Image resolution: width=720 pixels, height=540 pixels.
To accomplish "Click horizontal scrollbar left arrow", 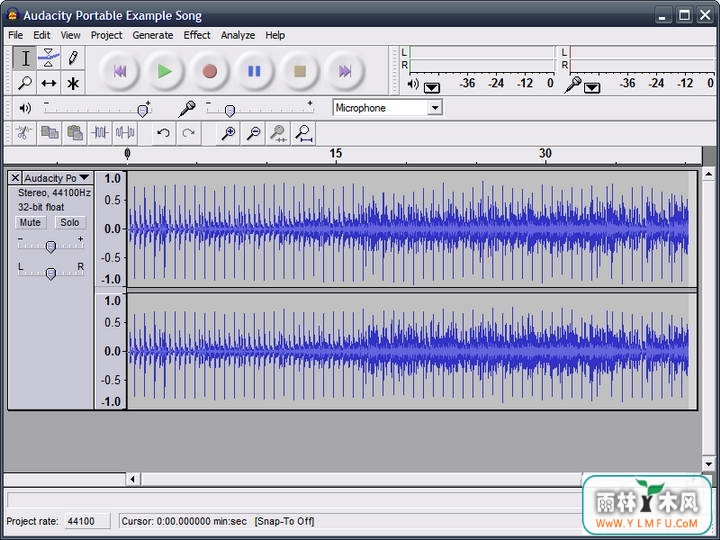I will 133,479.
